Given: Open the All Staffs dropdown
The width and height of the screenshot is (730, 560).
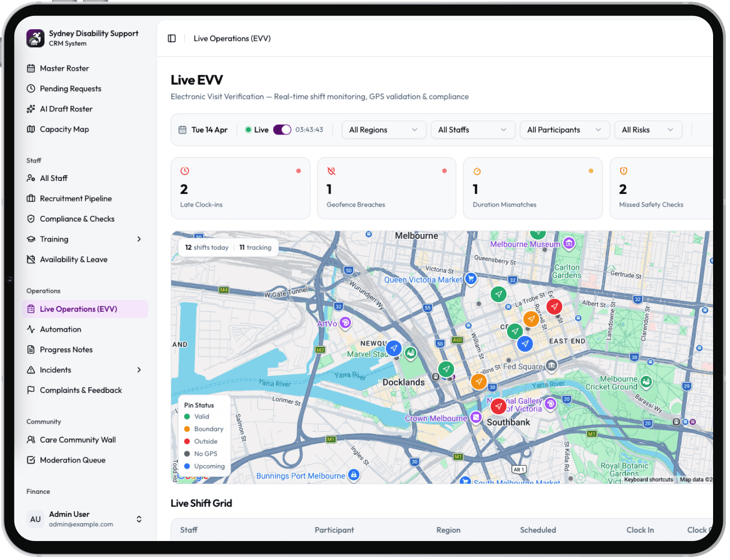Looking at the screenshot, I should (x=473, y=130).
